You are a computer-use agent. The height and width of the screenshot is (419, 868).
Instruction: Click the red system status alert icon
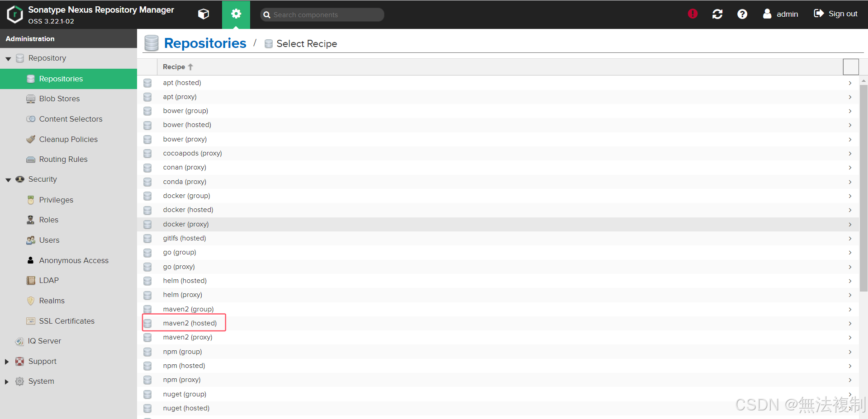coord(693,14)
